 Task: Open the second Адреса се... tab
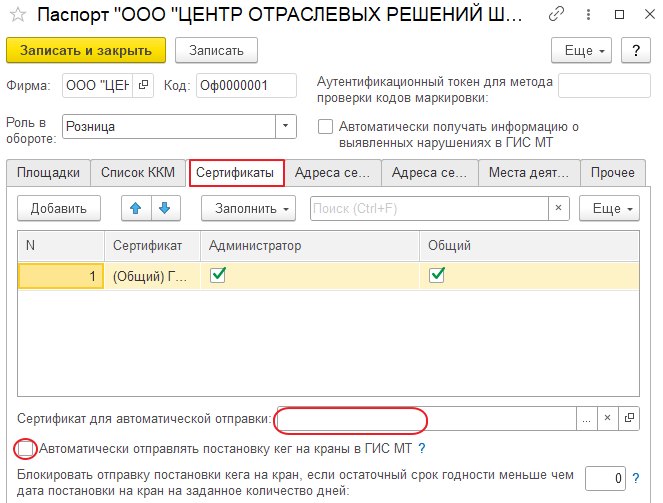click(430, 172)
